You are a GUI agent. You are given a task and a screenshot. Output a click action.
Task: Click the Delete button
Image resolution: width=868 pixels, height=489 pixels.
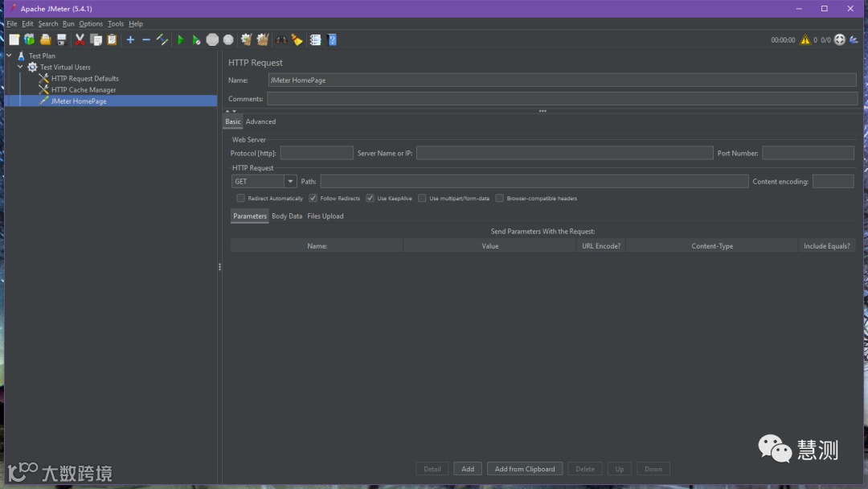585,469
